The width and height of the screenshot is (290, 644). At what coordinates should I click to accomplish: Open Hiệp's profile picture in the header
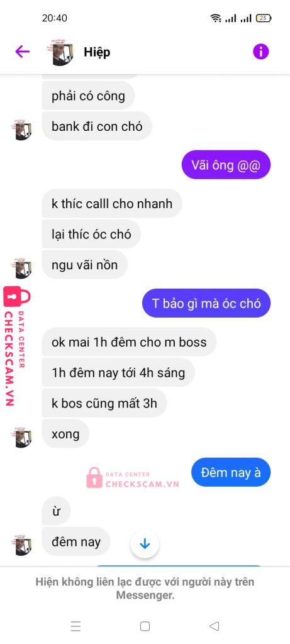[x=62, y=53]
